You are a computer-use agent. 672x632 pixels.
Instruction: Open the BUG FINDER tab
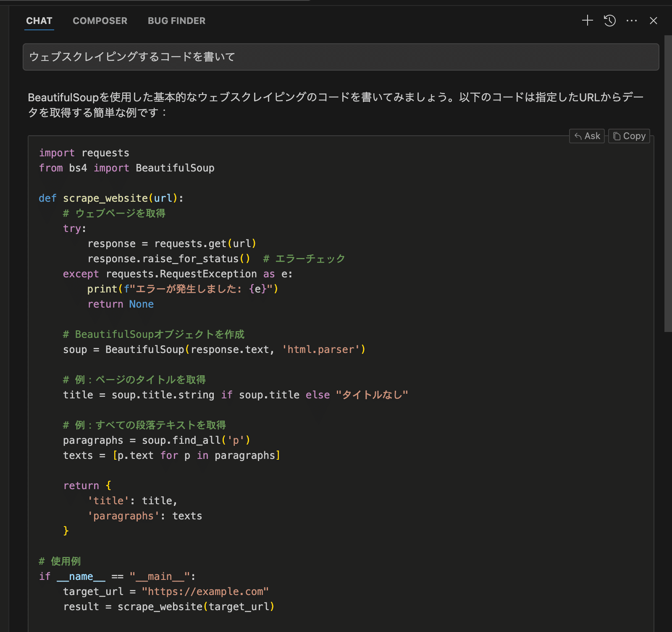point(176,21)
